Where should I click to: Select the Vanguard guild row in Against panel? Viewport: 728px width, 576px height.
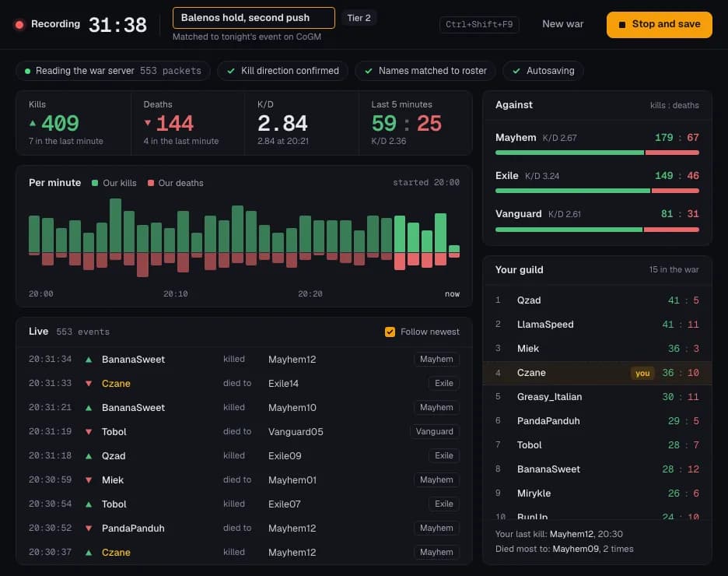[597, 220]
